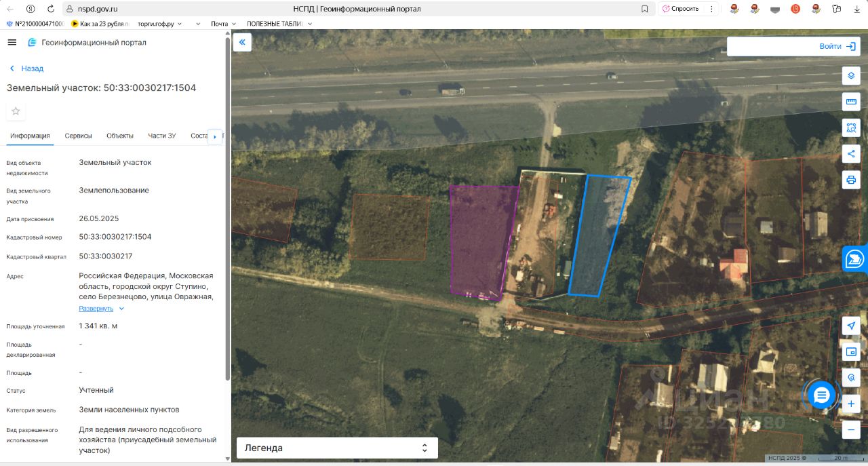
Task: Zoom out on the map
Action: (x=851, y=430)
